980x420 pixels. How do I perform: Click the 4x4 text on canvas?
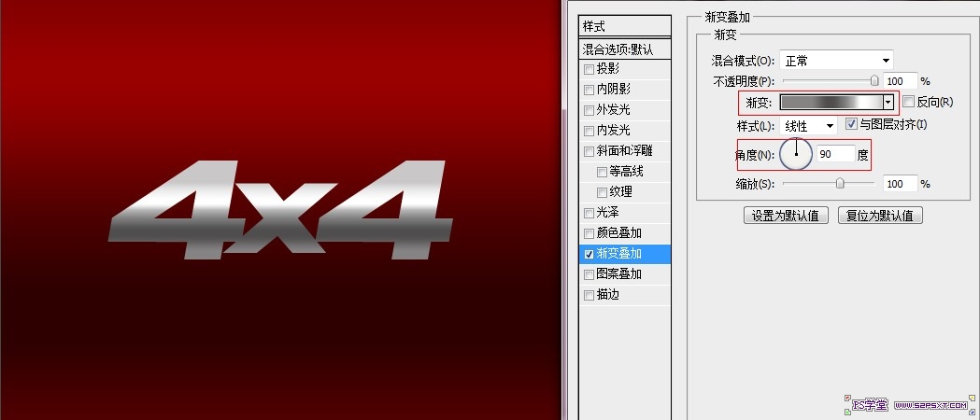click(x=279, y=210)
